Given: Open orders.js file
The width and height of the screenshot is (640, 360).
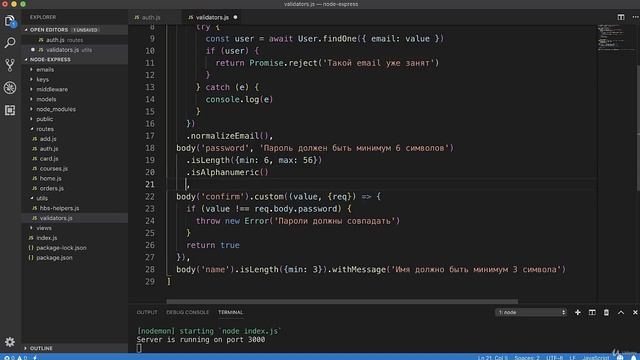Looking at the screenshot, I should click(51, 188).
